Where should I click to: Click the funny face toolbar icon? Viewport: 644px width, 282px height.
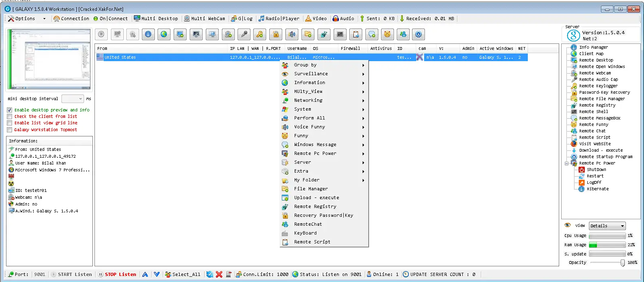point(388,35)
